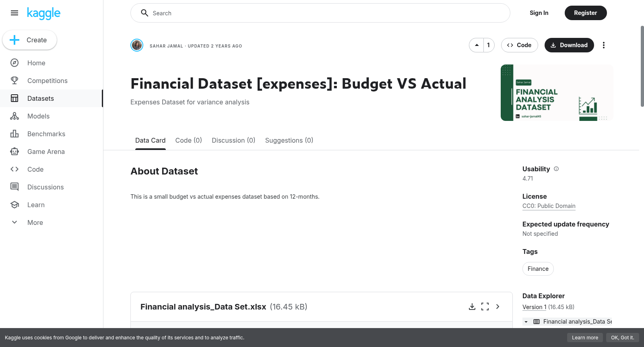The image size is (644, 347).
Task: Open fullscreen view of the xlsx file
Action: [485, 307]
